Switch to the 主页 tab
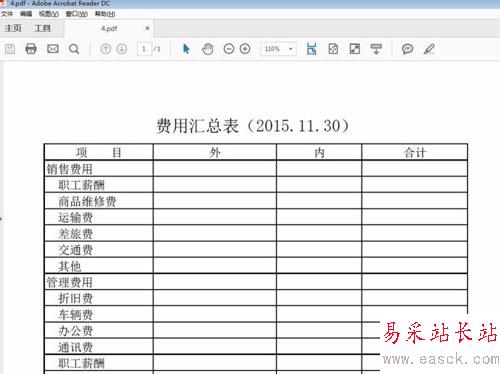 pyautogui.click(x=13, y=28)
